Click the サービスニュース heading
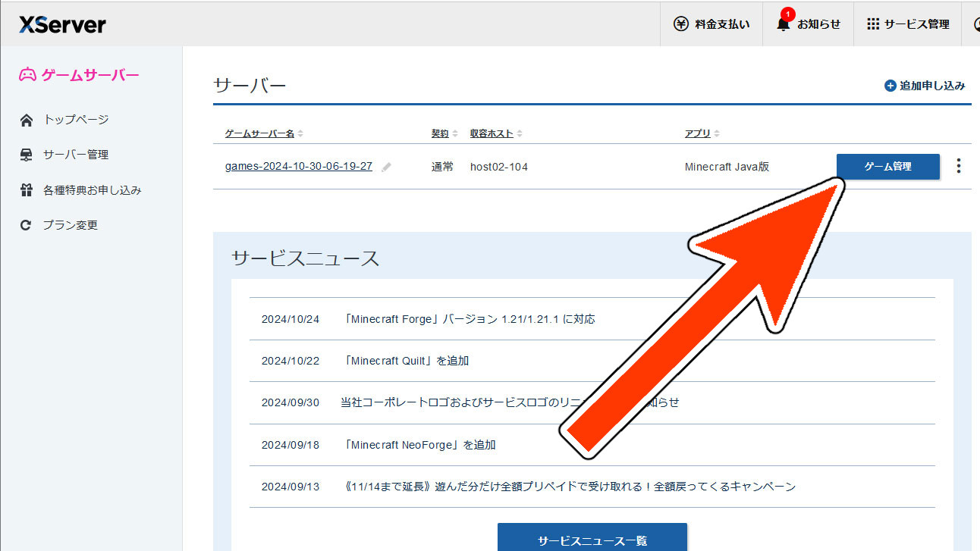 (x=305, y=258)
